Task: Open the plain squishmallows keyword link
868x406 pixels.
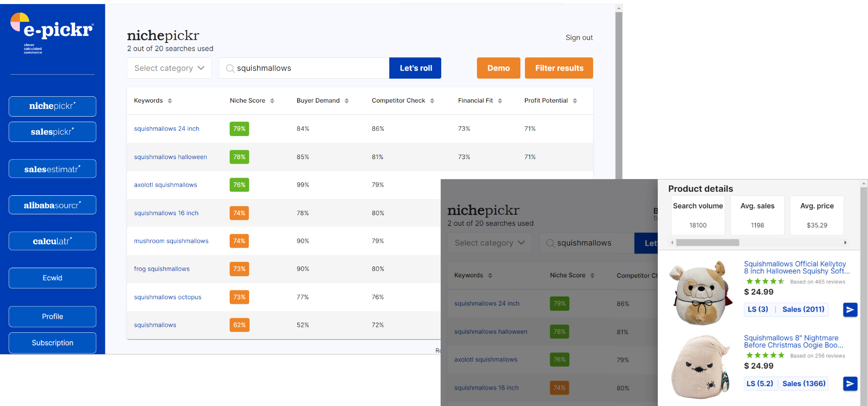Action: click(x=155, y=325)
